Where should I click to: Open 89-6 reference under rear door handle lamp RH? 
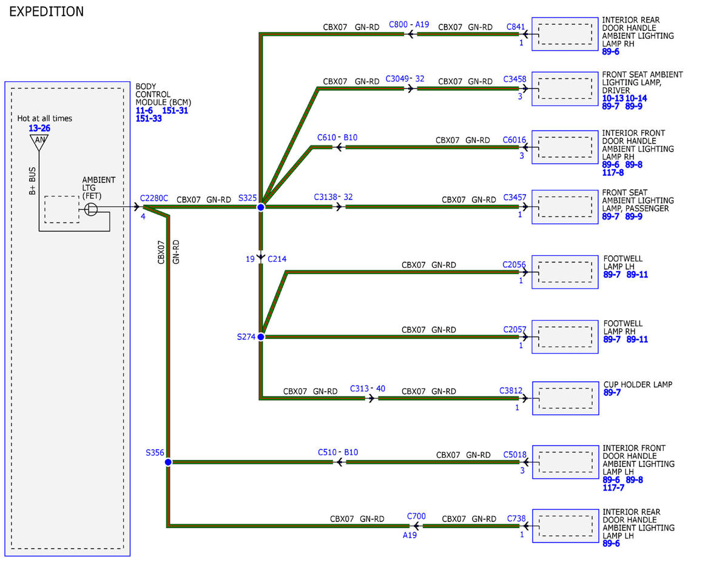(611, 52)
